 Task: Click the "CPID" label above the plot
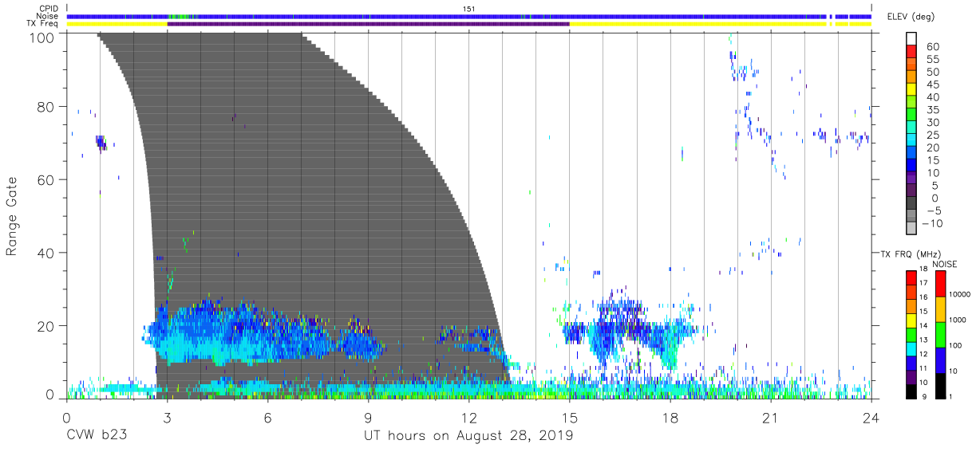49,8
